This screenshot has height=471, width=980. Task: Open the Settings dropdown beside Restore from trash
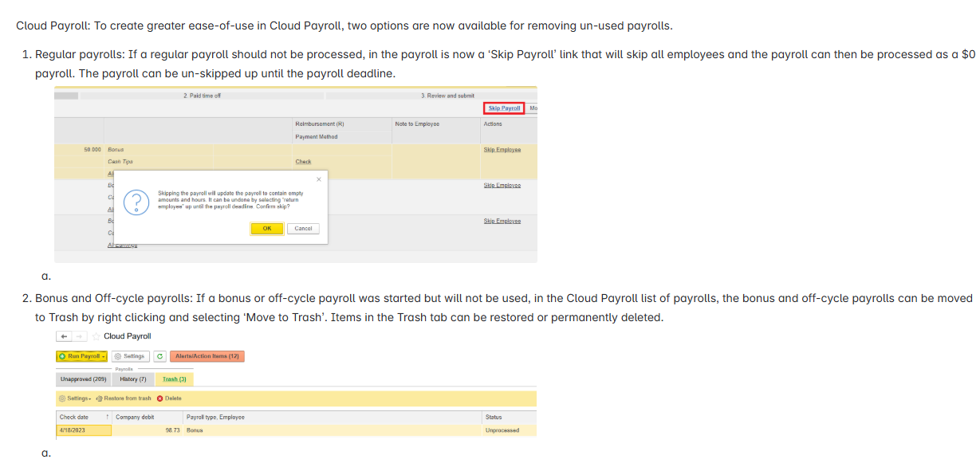click(x=75, y=398)
